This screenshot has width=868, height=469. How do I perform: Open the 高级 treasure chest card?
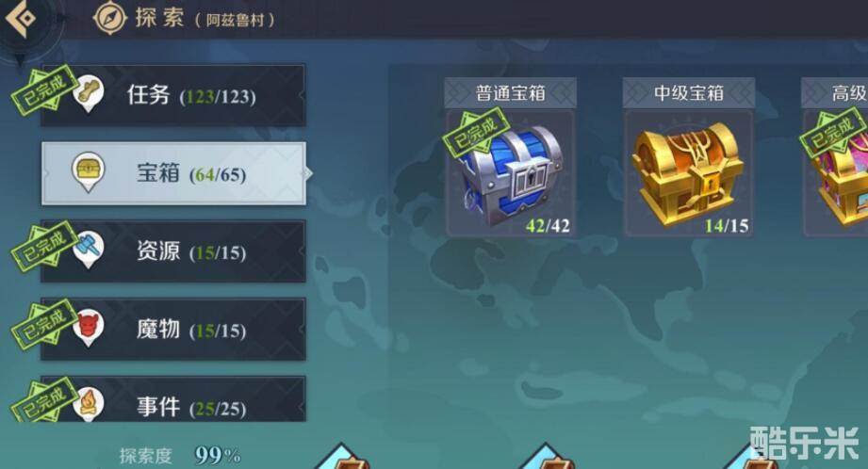(835, 157)
